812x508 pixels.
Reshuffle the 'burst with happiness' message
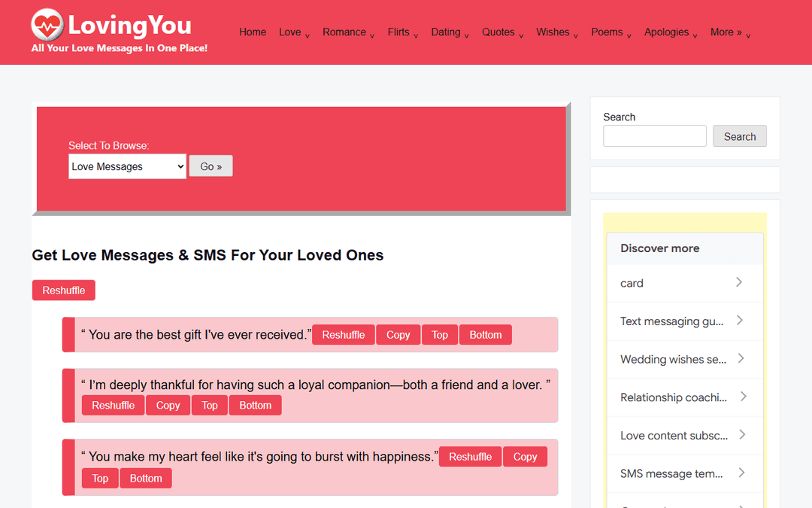470,457
